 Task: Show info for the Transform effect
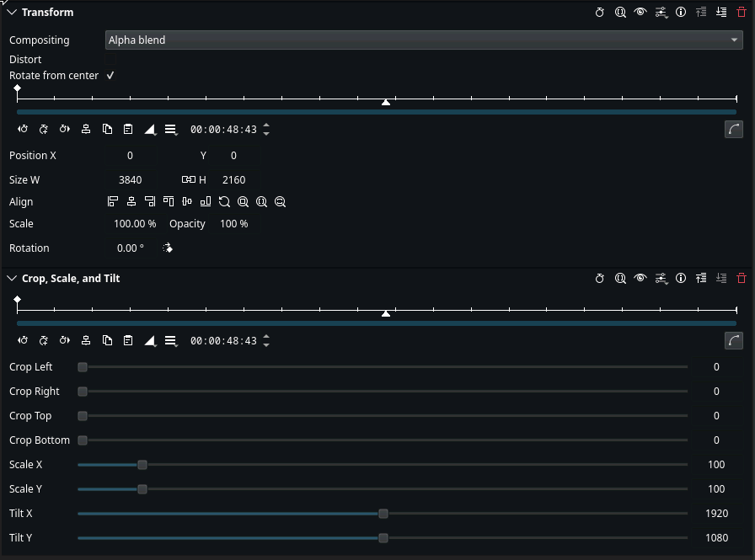(x=681, y=12)
